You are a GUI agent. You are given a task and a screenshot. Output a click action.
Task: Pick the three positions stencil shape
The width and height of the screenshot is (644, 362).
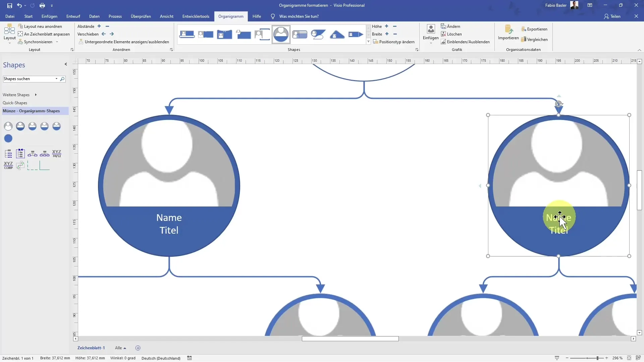[45, 154]
